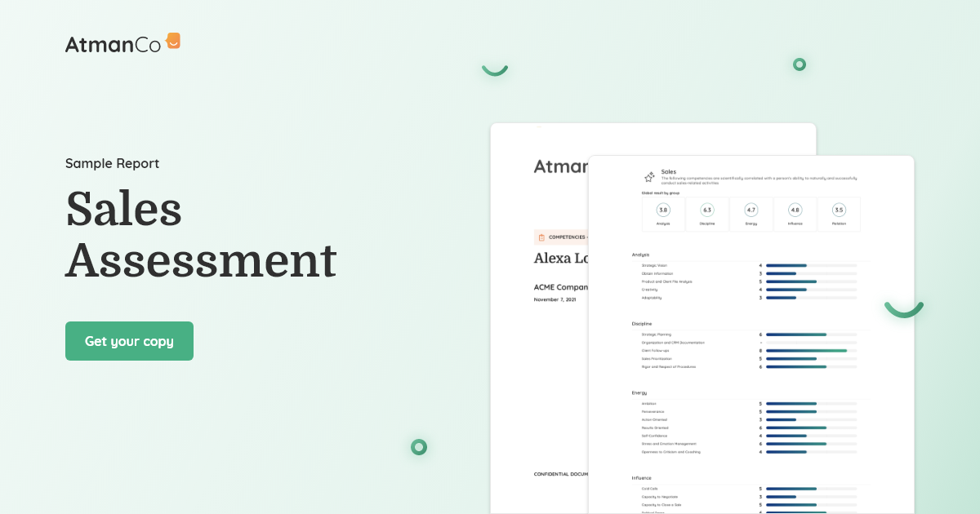Image resolution: width=980 pixels, height=514 pixels.
Task: Click the 3.8 Analysis score circle
Action: pyautogui.click(x=663, y=210)
